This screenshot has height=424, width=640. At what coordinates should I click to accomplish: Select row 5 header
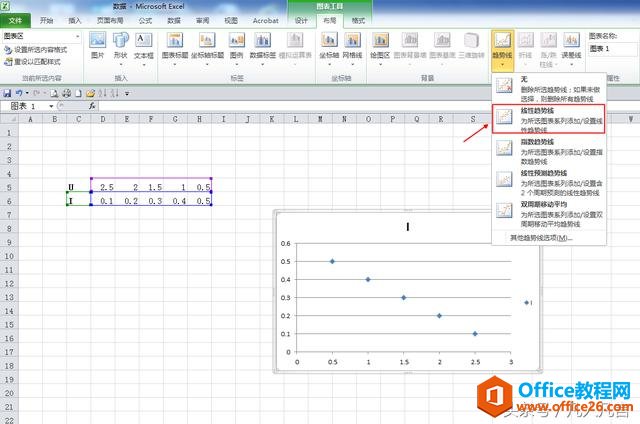(x=9, y=187)
